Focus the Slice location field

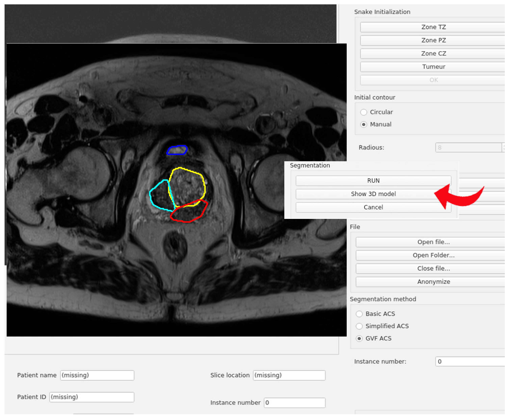click(289, 375)
